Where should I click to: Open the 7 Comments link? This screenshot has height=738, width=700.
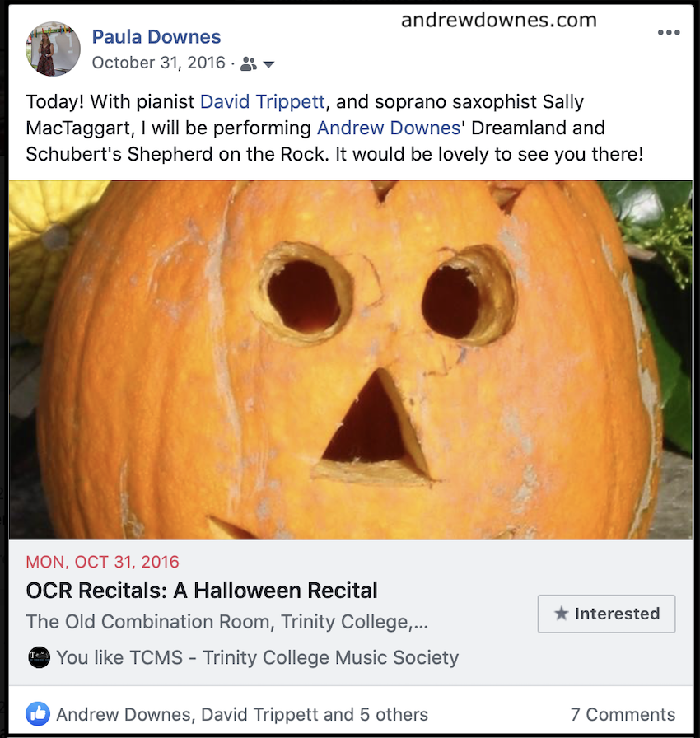coord(623,714)
